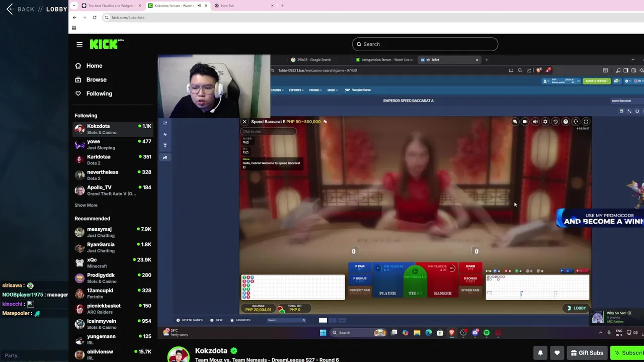Switch to the New Tab tab
The height and width of the screenshot is (362, 644).
click(x=243, y=6)
